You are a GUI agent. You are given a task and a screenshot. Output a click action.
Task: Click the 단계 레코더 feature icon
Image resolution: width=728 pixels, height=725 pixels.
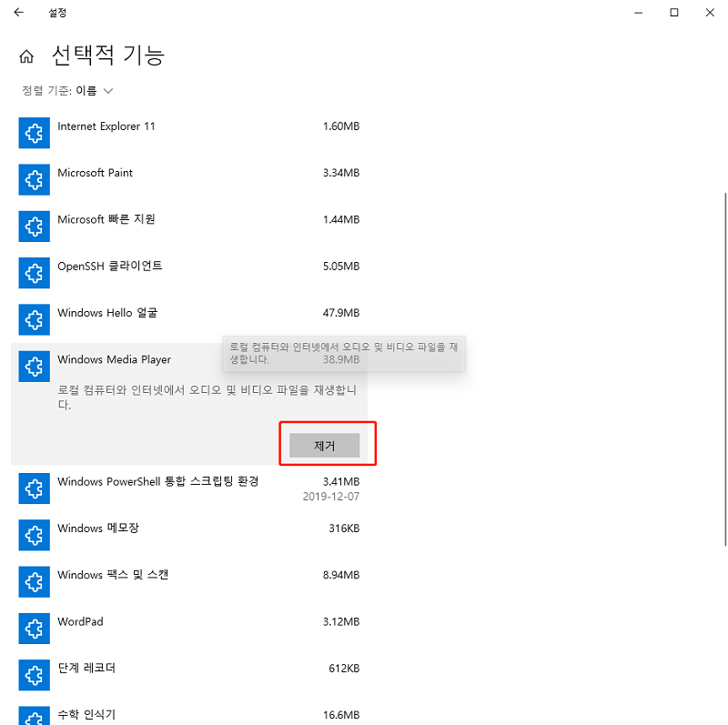tap(35, 675)
